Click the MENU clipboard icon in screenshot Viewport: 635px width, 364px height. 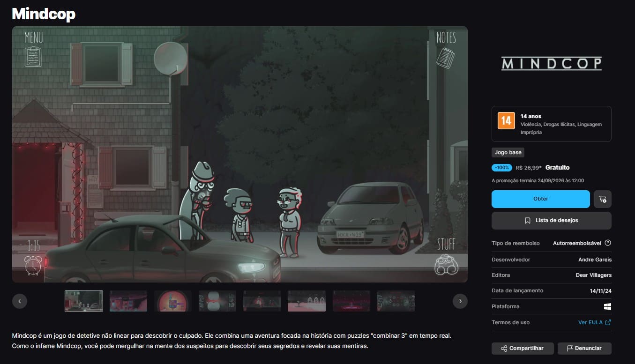click(33, 57)
